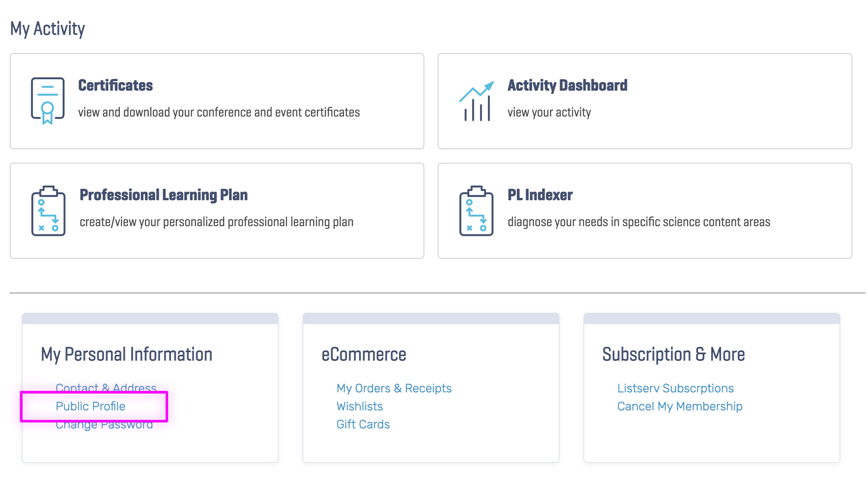Image resolution: width=868 pixels, height=488 pixels.
Task: Open the Certificates heading
Action: click(x=115, y=85)
